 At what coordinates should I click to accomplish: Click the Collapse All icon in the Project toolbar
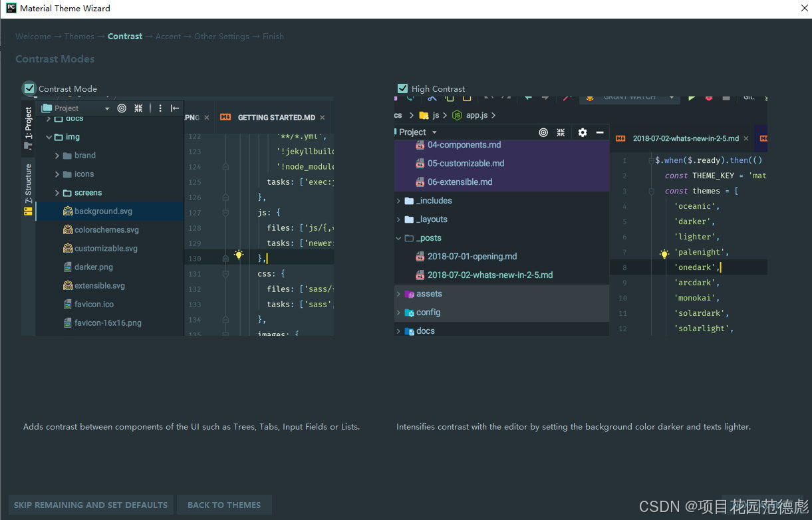[138, 108]
